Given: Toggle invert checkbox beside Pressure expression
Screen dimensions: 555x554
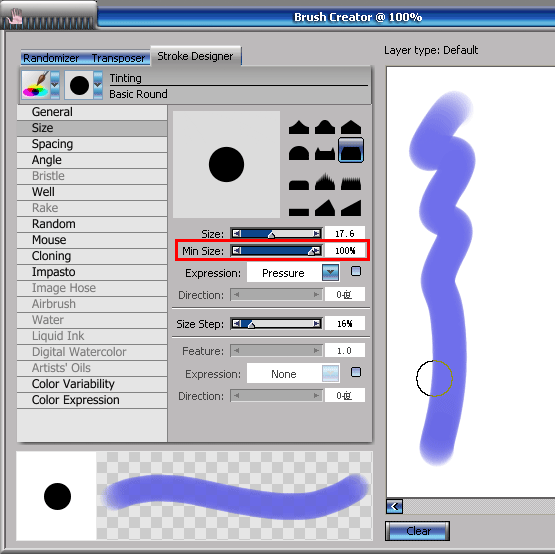Looking at the screenshot, I should pos(356,272).
